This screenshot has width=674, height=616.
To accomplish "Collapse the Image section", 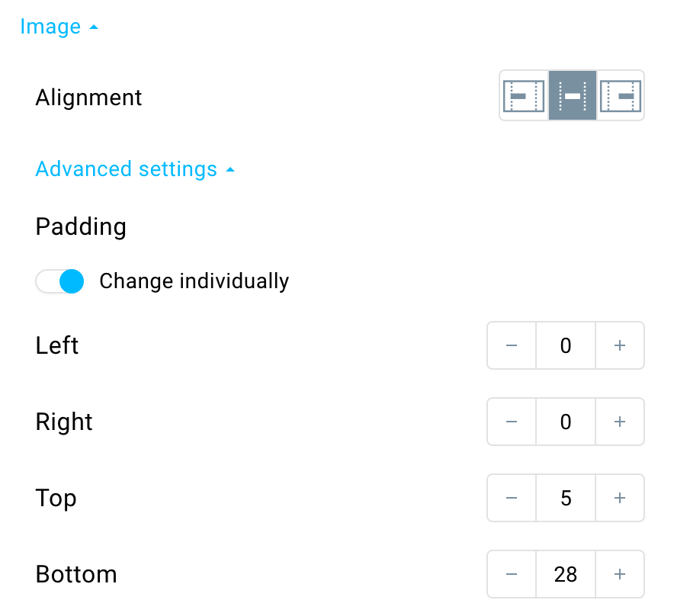I will pos(59,27).
